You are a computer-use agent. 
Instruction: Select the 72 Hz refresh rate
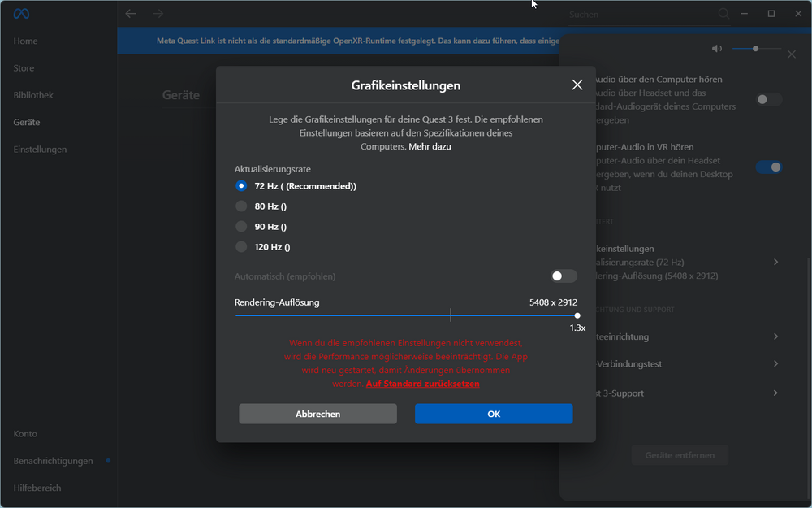241,185
